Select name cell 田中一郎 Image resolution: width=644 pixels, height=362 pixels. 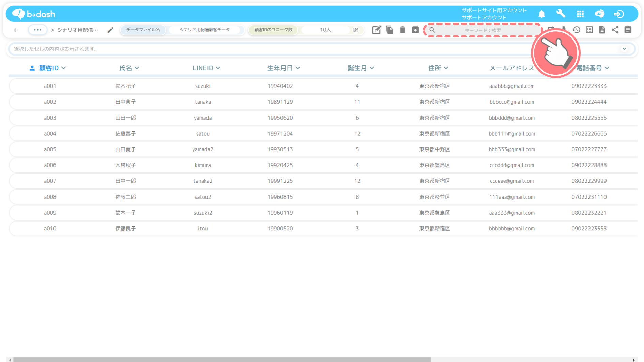tap(125, 181)
